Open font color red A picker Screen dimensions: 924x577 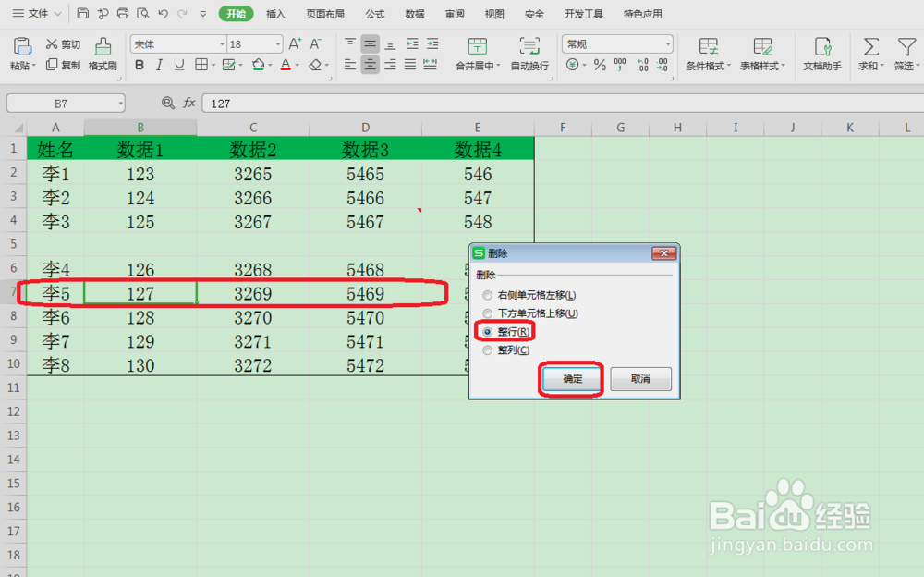click(286, 65)
